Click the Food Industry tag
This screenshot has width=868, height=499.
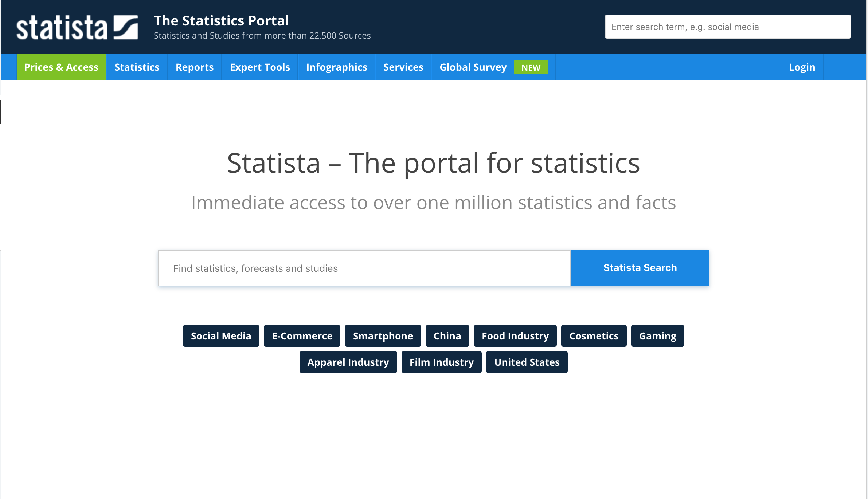click(515, 336)
